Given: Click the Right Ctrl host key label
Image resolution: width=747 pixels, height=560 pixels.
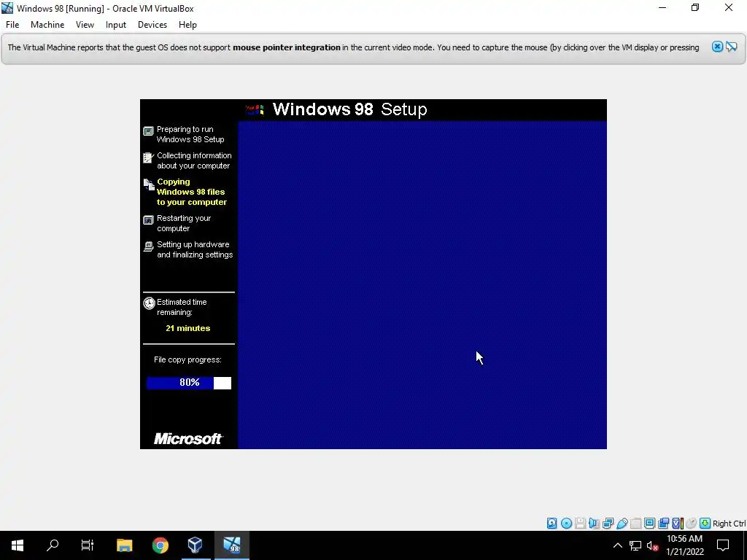Looking at the screenshot, I should tap(729, 524).
